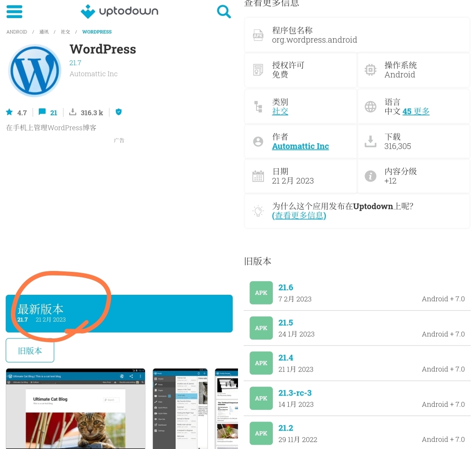The image size is (476, 449).
Task: Open the 21 comments bubble icon
Action: 42,112
